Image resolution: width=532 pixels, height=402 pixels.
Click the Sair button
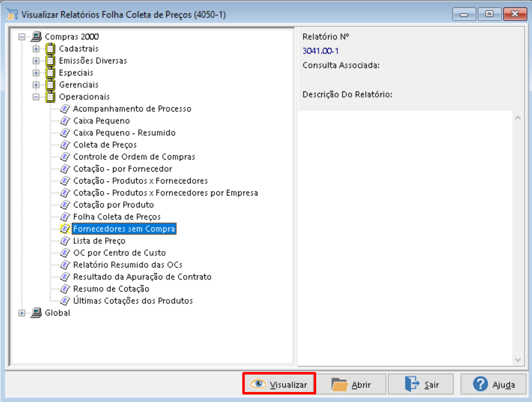click(x=421, y=384)
